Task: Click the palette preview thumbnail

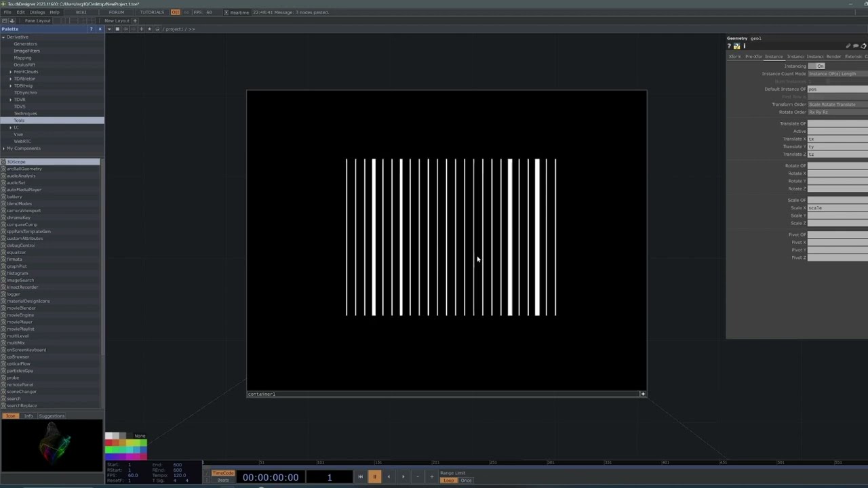Action: (52, 445)
